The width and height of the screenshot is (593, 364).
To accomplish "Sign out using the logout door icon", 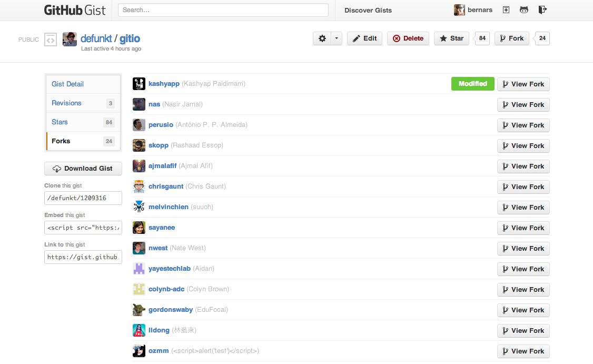I will tap(542, 10).
